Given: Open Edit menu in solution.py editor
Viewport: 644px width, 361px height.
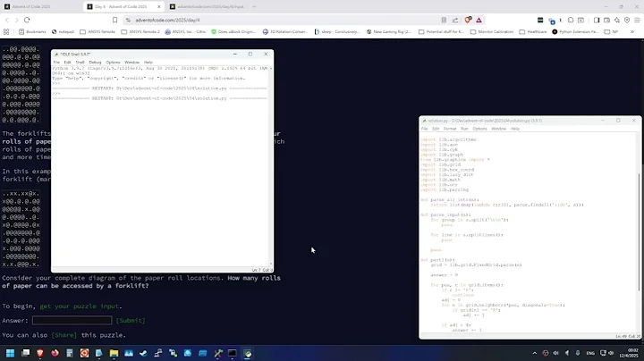Looking at the screenshot, I should point(436,129).
